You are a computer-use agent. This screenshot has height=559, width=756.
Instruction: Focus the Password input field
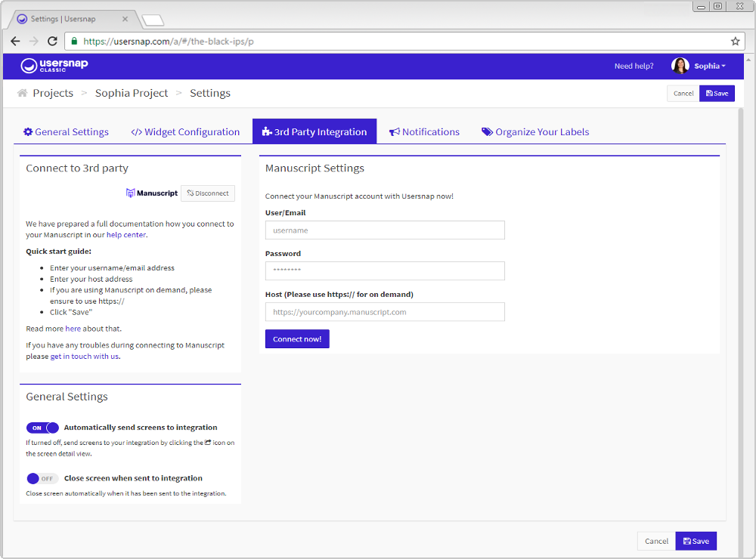[x=385, y=271]
